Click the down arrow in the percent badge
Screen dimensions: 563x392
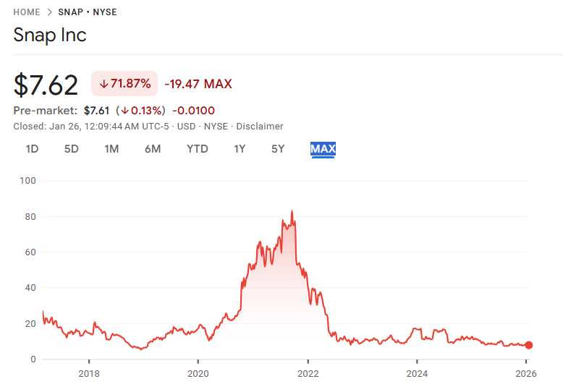pyautogui.click(x=103, y=84)
